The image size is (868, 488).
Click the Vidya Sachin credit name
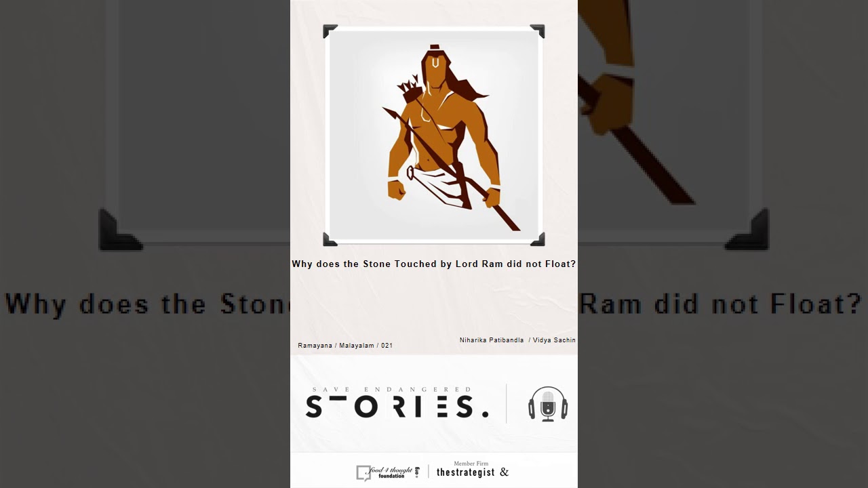point(554,340)
